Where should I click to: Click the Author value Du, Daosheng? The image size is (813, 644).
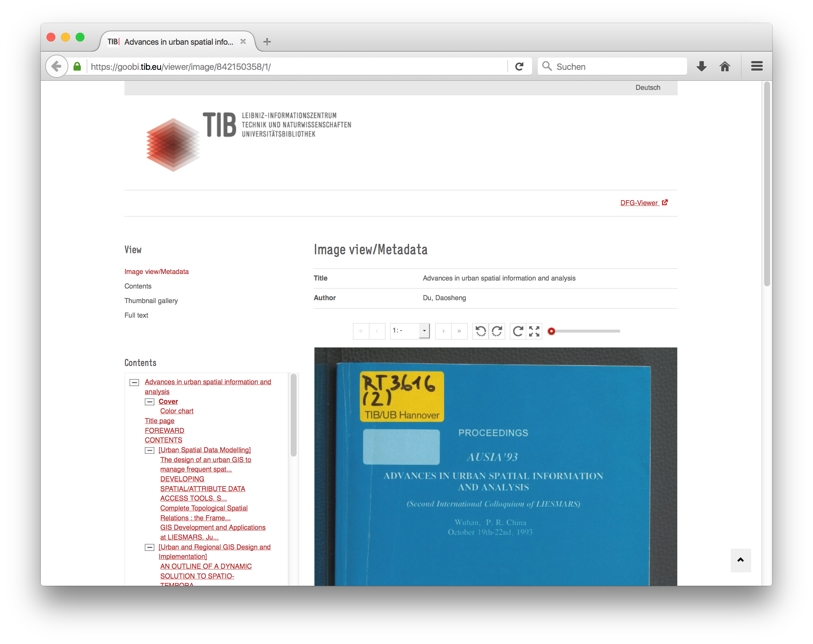(444, 298)
